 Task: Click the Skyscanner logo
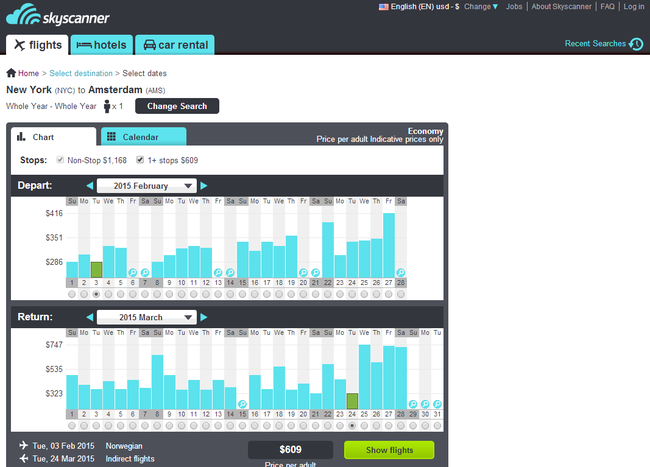tap(58, 17)
